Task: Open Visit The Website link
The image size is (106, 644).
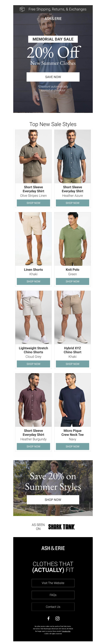Action: (x=53, y=583)
